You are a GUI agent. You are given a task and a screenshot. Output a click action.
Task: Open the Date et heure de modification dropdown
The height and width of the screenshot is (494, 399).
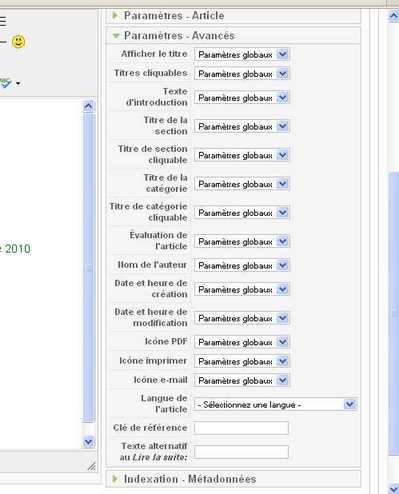point(242,318)
